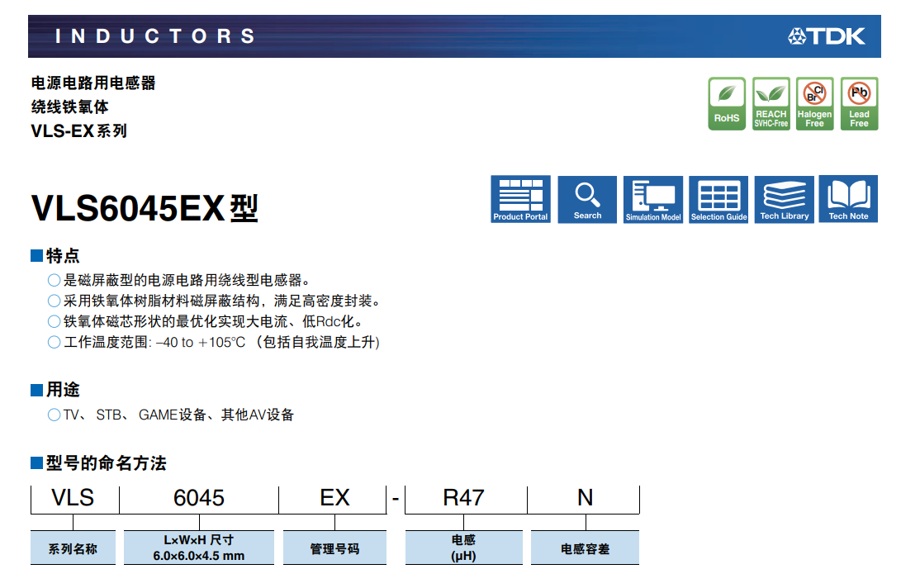Screen dimensions: 920x588
Task: Open the Product Portal icon
Action: (520, 199)
